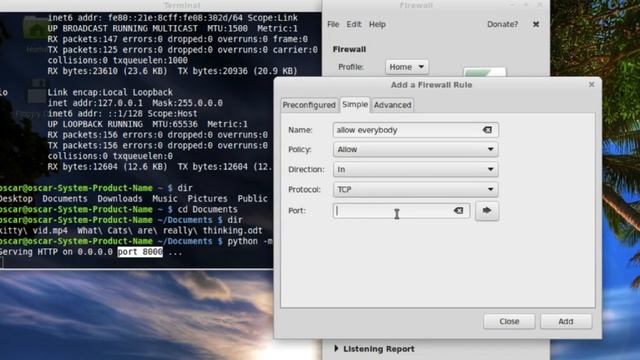
Task: Toggle the Firewall status switch
Action: pyautogui.click(x=484, y=73)
